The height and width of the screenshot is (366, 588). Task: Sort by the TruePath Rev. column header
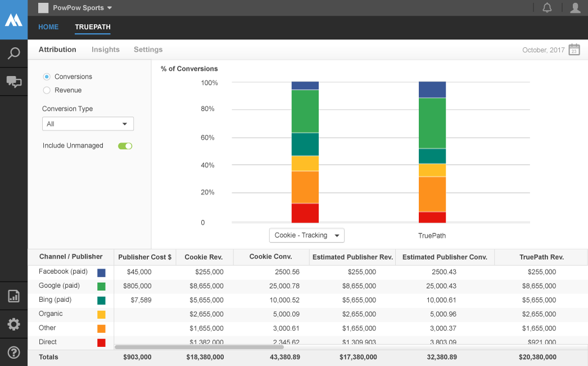[541, 257]
